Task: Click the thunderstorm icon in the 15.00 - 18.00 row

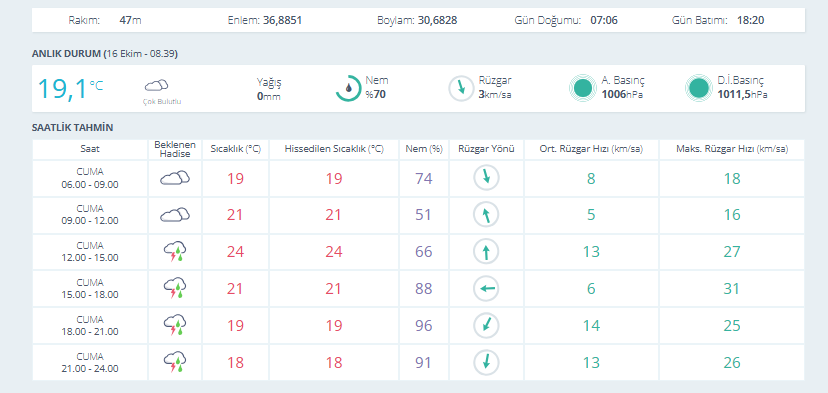Action: [x=175, y=289]
